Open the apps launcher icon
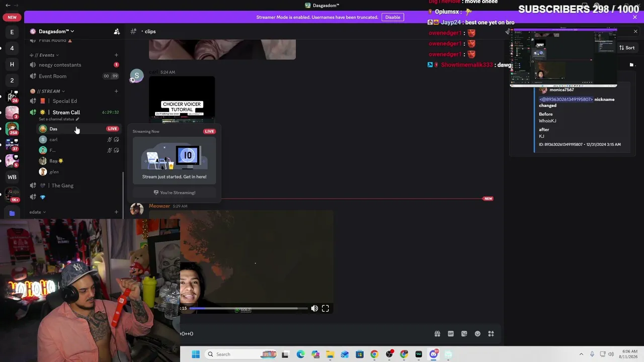The image size is (644, 362). [x=491, y=333]
